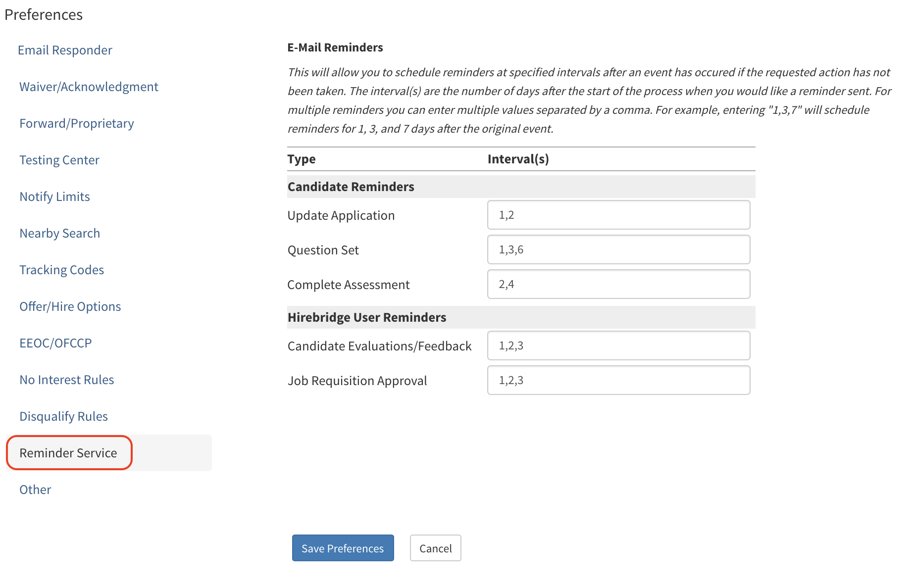912x588 pixels.
Task: Click the Candidate Evaluations/Feedback interval field
Action: click(618, 345)
